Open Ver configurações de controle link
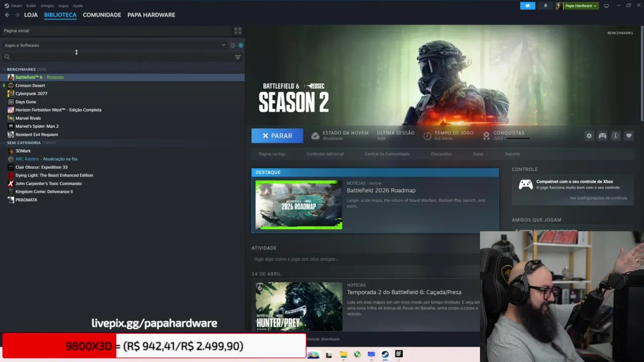The width and height of the screenshot is (644, 362). click(598, 198)
